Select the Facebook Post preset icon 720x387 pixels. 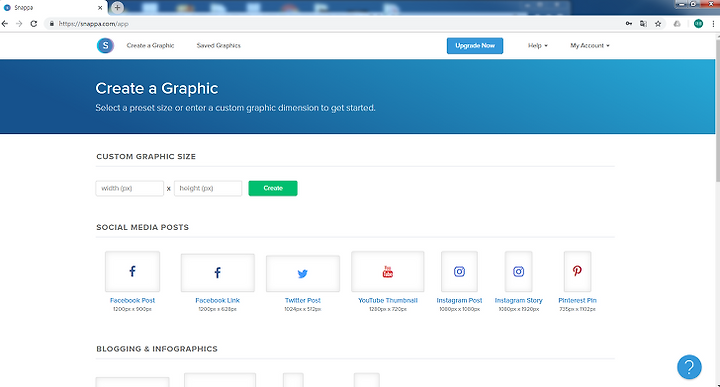[x=132, y=271]
